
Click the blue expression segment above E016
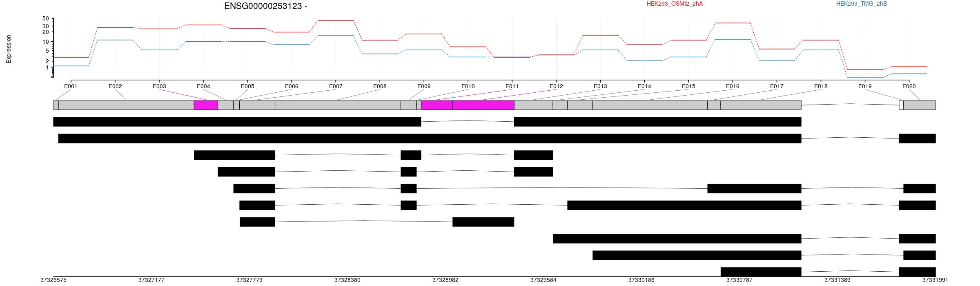[x=733, y=39]
